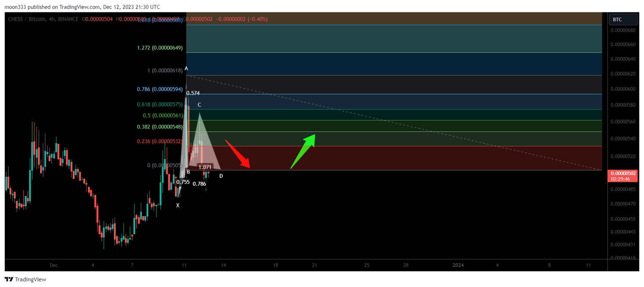Viewport: 644px width, 287px height.
Task: Click pattern point label X
Action: tap(178, 206)
